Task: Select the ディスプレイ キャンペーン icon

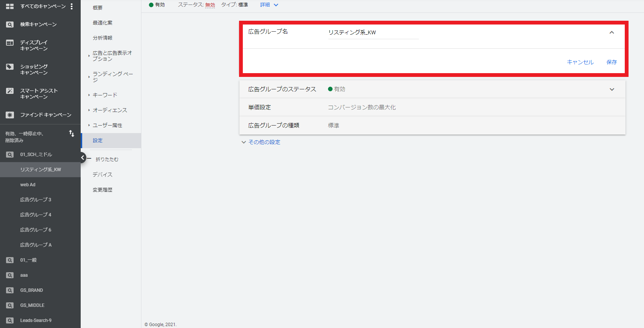Action: point(10,43)
